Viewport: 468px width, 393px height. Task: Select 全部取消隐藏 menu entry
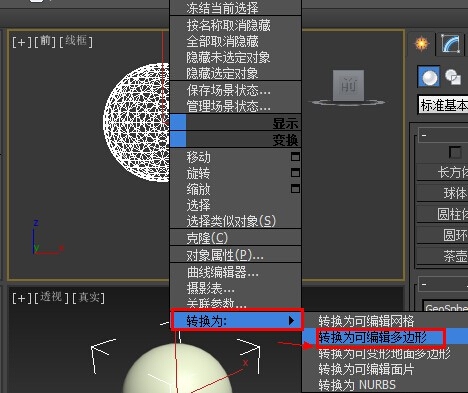[x=235, y=42]
